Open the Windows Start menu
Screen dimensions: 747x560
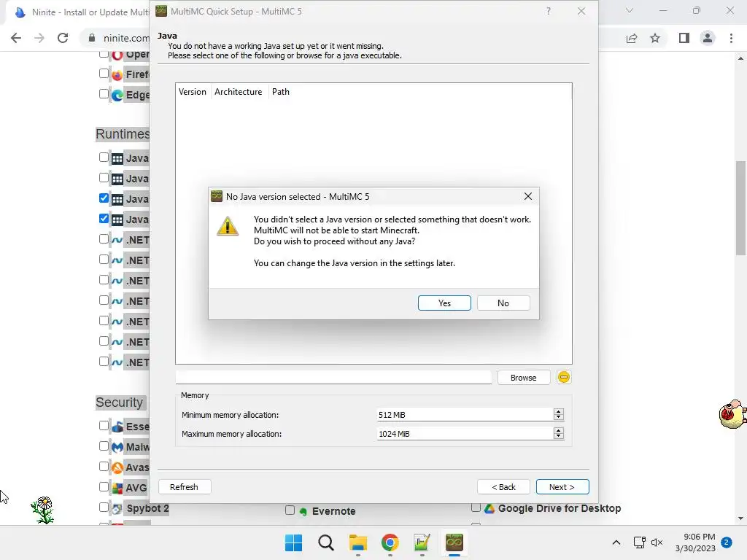[293, 542]
